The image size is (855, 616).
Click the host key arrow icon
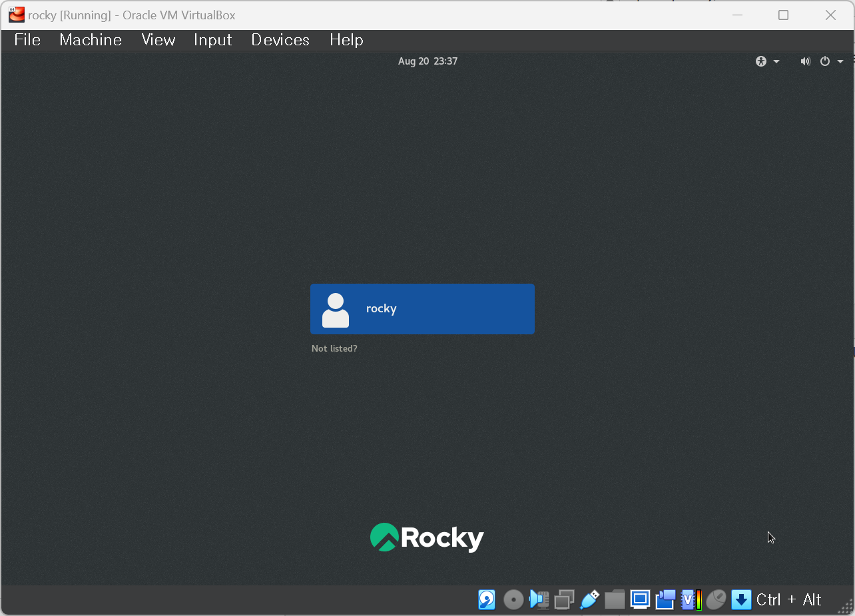click(x=741, y=599)
